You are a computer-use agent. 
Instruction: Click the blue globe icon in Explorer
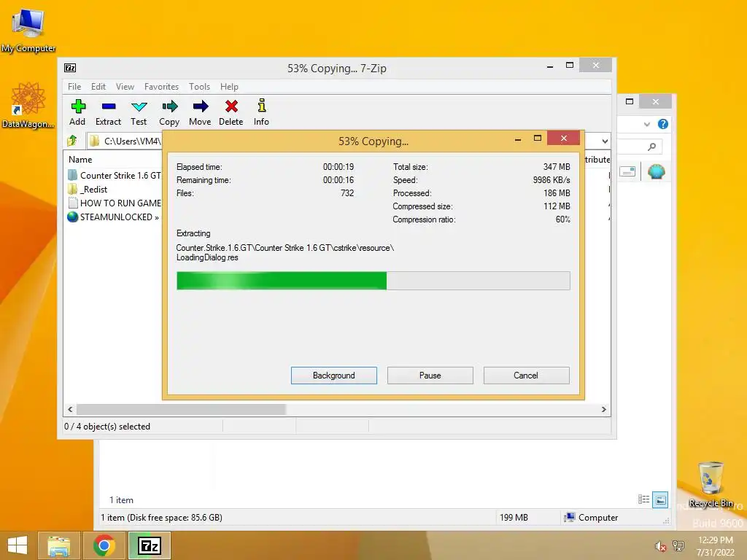[x=656, y=171]
